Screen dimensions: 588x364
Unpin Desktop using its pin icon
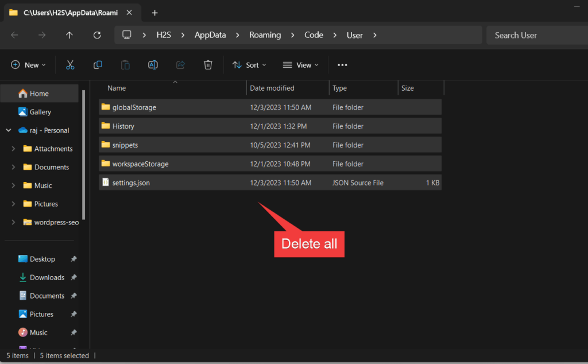(73, 259)
